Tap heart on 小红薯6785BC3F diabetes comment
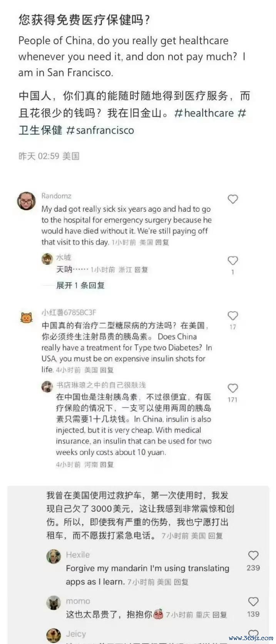Image resolution: width=276 pixels, height=644 pixels. pos(233,316)
